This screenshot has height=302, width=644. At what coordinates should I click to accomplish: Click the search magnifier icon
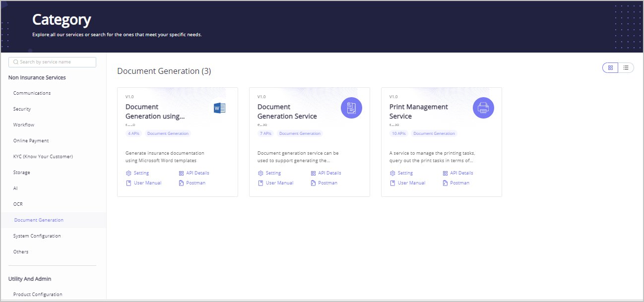[x=16, y=62]
